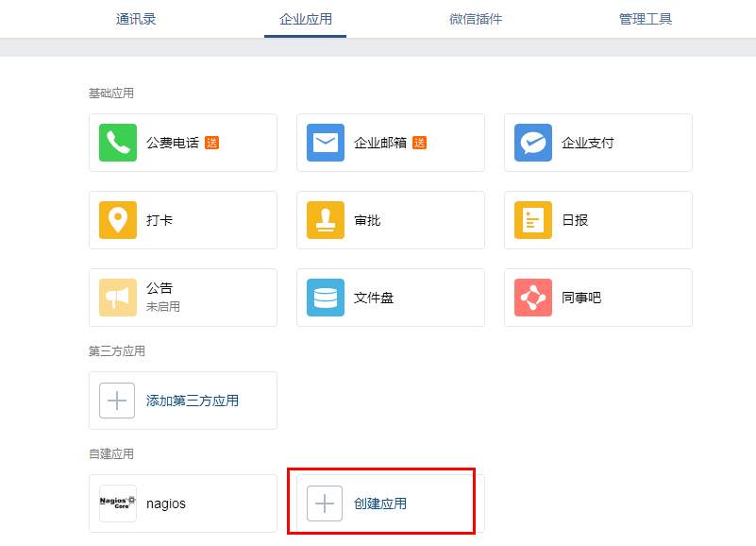Viewport: 756px width, 546px height.
Task: Open the 审批 stamp icon
Action: (x=326, y=220)
